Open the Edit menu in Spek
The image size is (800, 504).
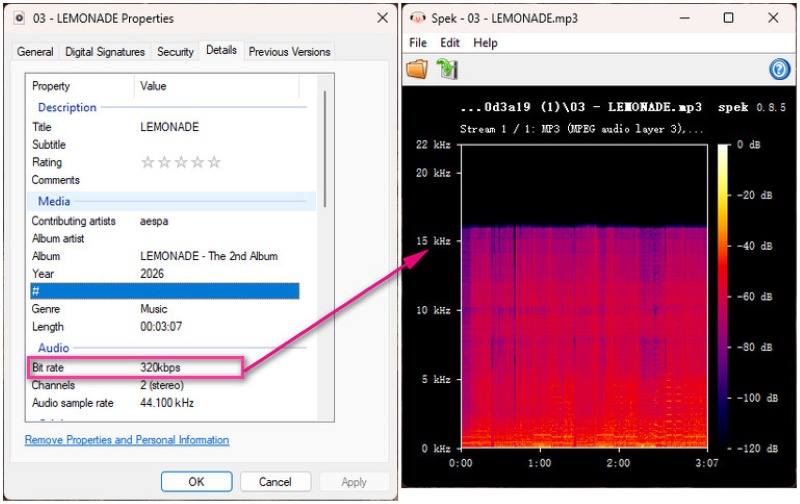point(450,43)
